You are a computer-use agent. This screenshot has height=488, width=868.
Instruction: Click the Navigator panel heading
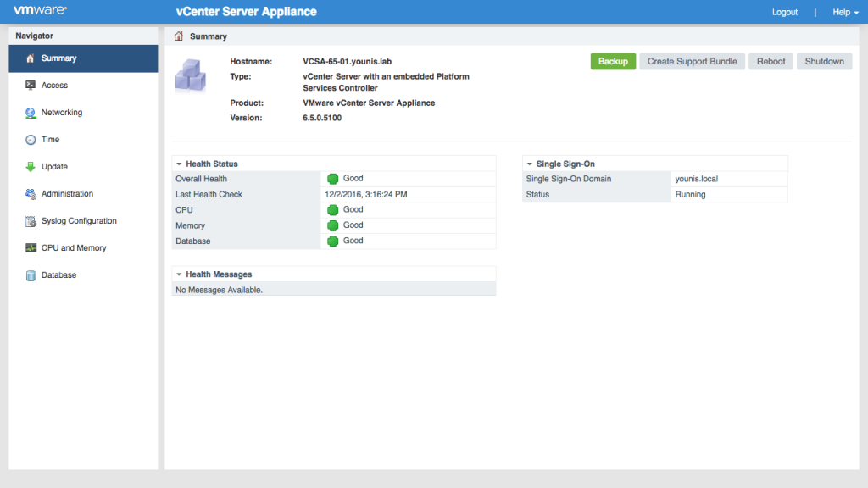(34, 36)
